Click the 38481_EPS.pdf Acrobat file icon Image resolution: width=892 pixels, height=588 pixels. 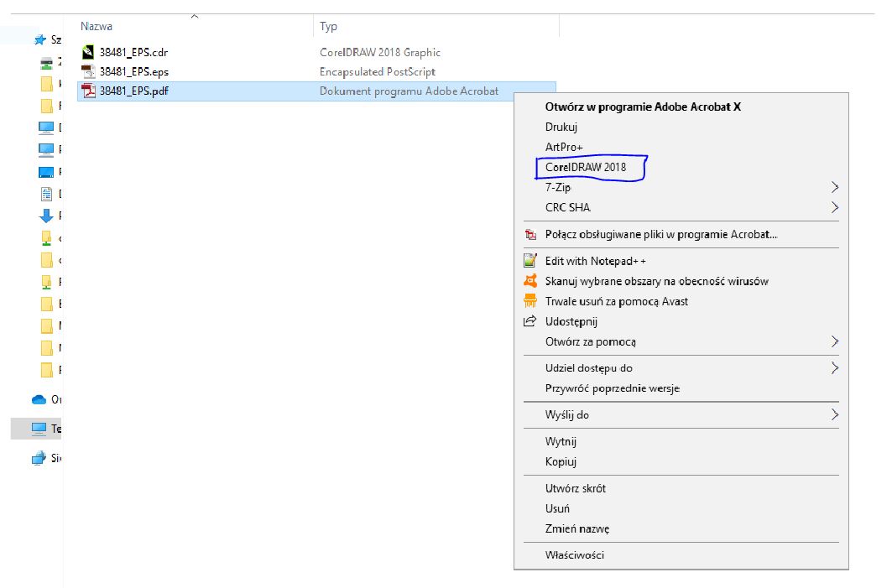pos(88,91)
